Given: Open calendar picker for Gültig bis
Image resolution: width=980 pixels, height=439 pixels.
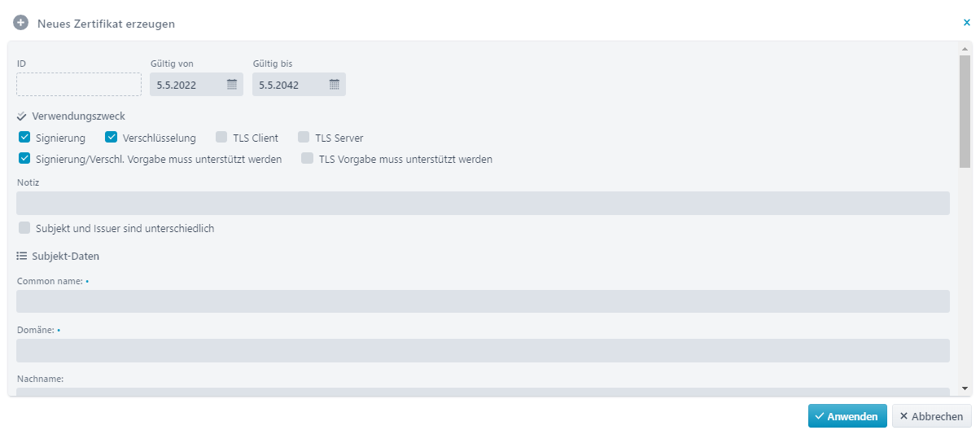Looking at the screenshot, I should (335, 85).
